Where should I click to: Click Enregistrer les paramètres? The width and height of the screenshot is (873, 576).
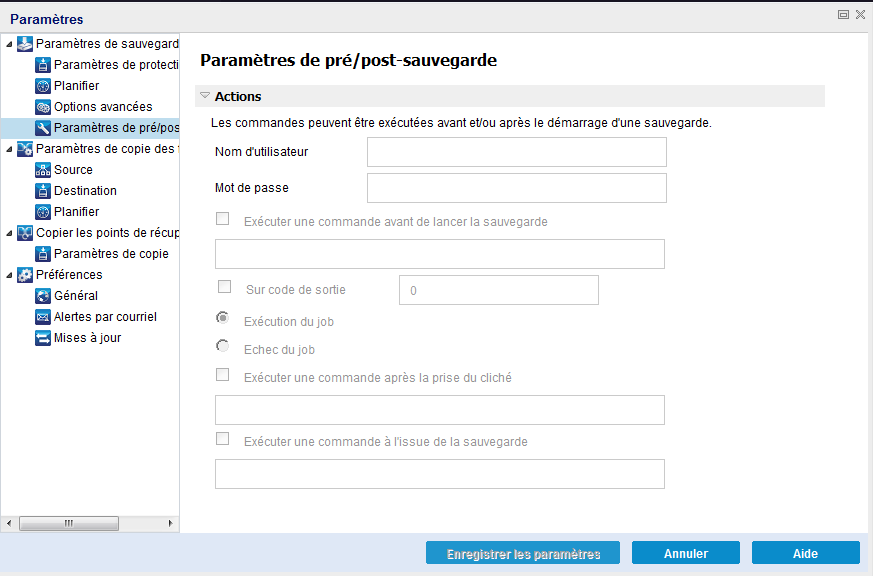[x=522, y=552]
